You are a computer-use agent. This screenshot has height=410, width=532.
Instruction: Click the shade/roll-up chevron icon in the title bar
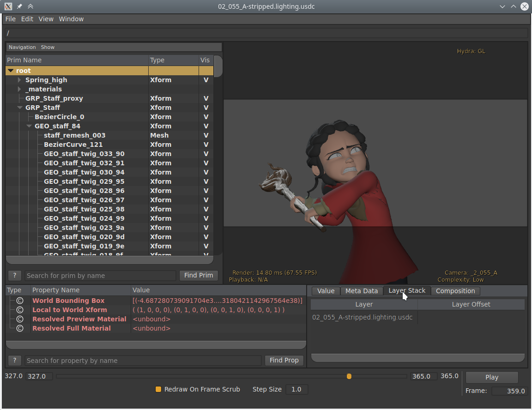pos(30,6)
